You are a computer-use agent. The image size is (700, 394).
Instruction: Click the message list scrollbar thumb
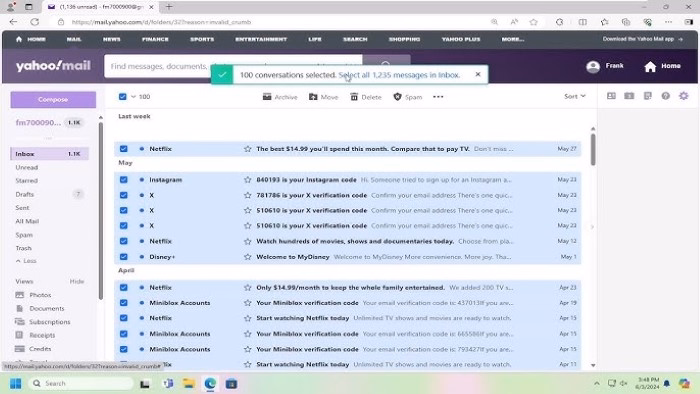click(593, 149)
